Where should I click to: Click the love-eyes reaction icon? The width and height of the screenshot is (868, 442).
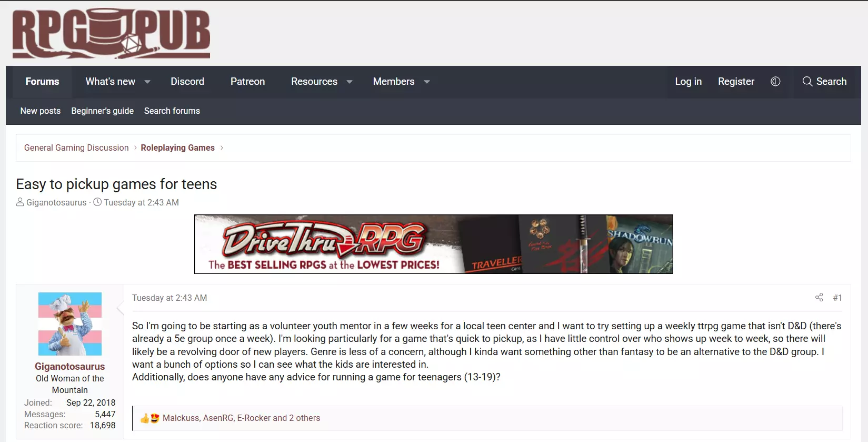(155, 418)
